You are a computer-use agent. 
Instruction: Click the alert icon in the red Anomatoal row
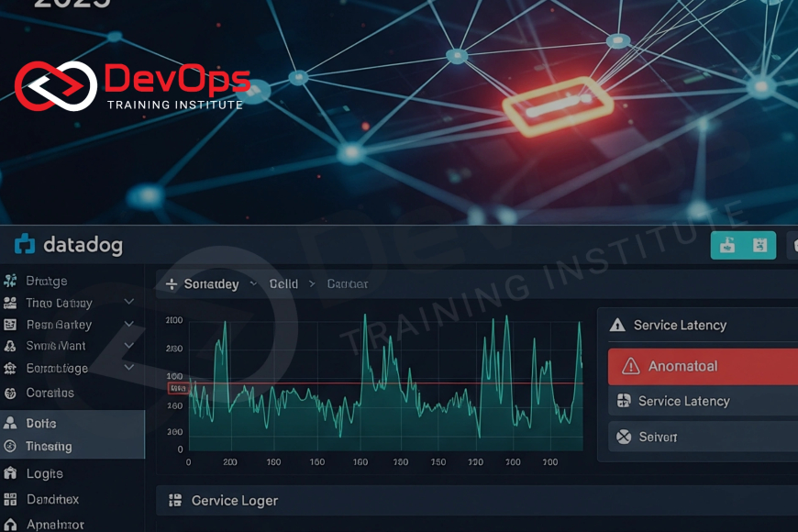630,366
